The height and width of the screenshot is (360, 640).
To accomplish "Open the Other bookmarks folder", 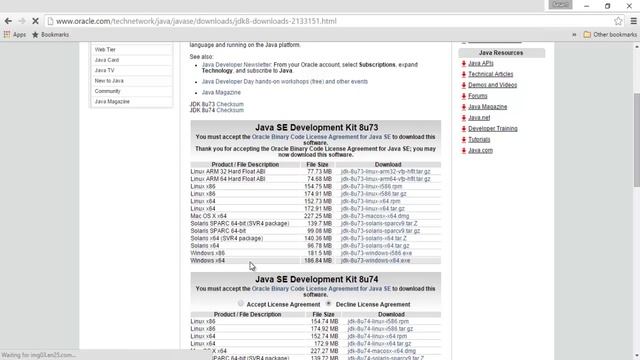I will pyautogui.click(x=610, y=35).
